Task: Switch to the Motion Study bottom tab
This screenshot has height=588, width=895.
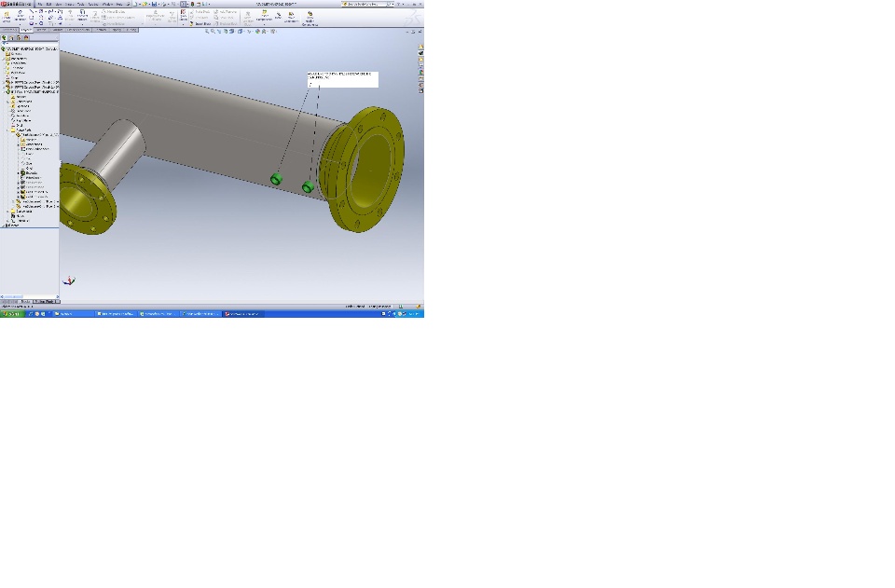Action: (44, 301)
